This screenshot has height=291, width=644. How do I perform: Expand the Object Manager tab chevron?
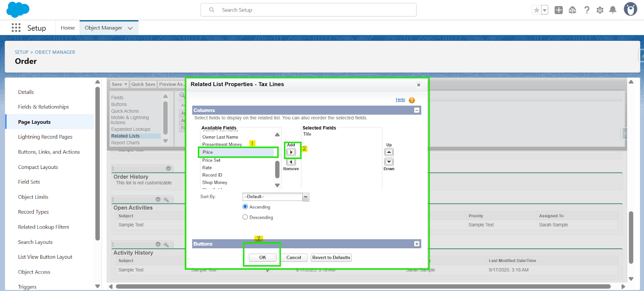click(130, 28)
